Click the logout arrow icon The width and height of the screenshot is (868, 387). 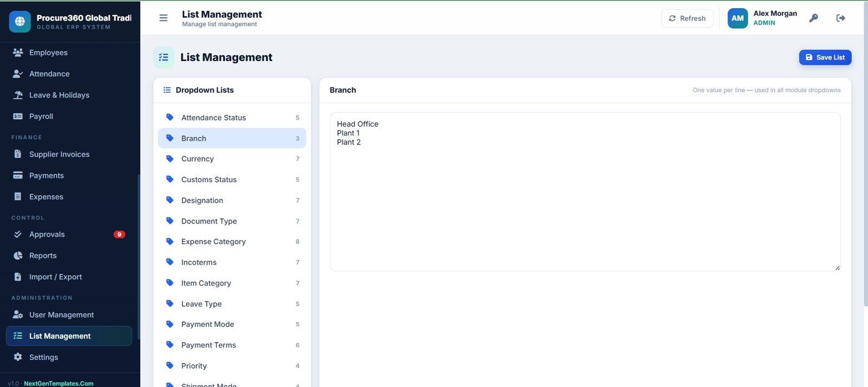[x=840, y=18]
